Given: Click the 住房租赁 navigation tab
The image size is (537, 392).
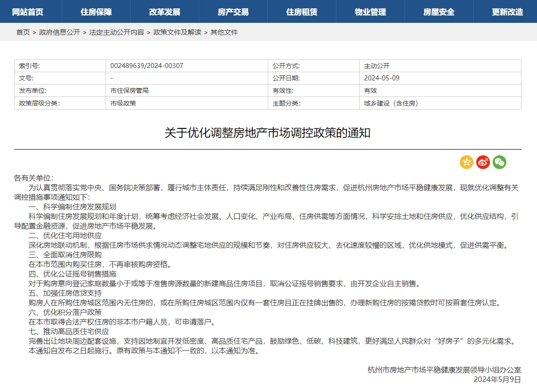Looking at the screenshot, I should [x=302, y=12].
